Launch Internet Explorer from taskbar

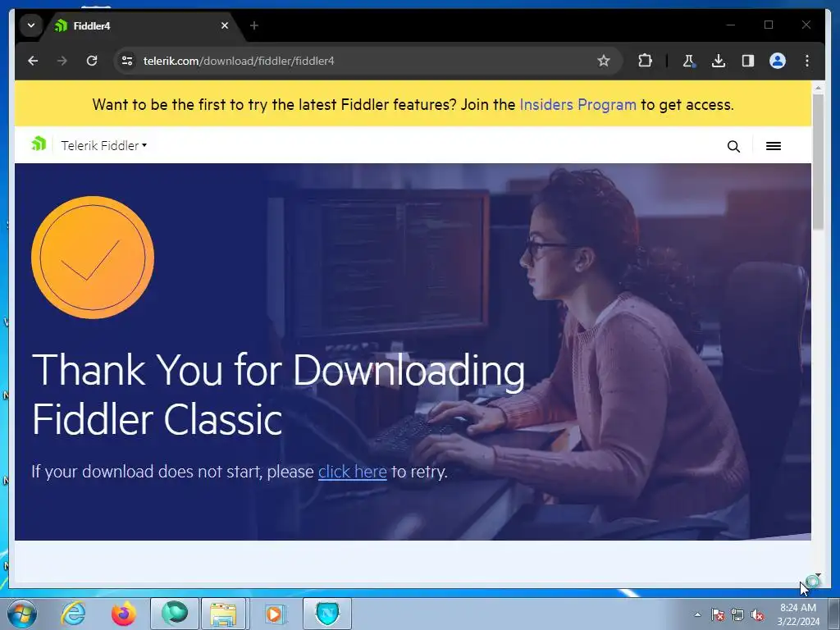(73, 614)
